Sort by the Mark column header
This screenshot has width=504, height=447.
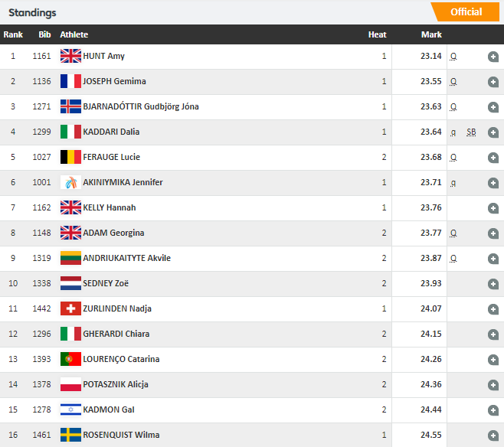click(x=431, y=34)
